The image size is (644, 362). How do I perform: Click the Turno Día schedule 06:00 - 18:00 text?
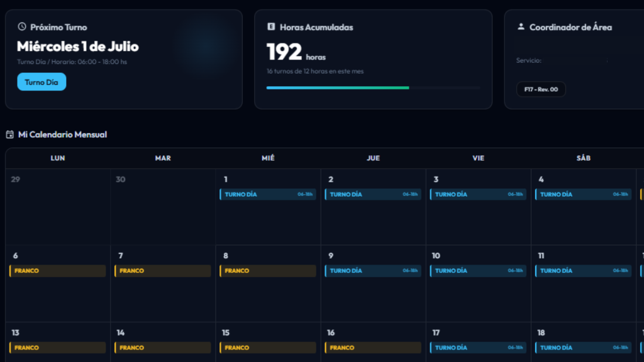point(72,62)
